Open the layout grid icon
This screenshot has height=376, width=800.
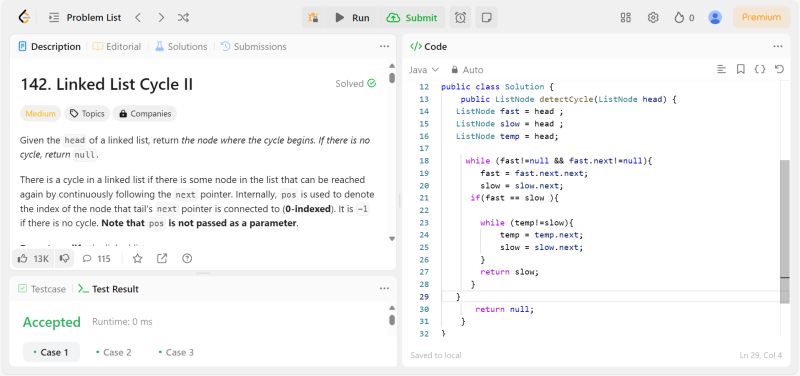tap(626, 17)
